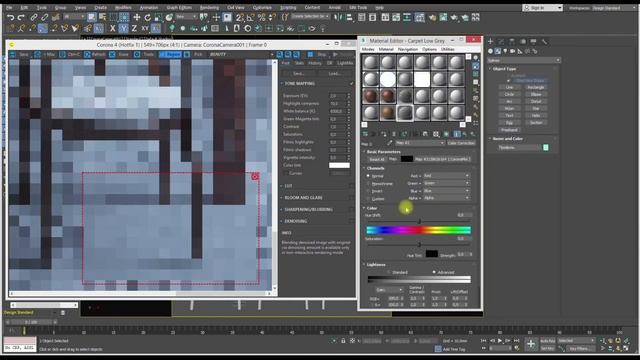Click the Play Animation button
This screenshot has width=640, height=360.
tap(500, 340)
